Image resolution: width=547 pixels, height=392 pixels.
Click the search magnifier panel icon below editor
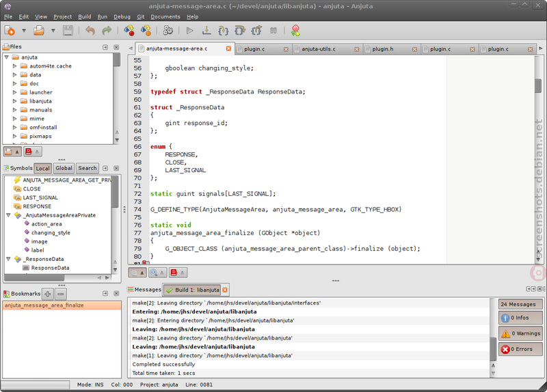(x=157, y=272)
